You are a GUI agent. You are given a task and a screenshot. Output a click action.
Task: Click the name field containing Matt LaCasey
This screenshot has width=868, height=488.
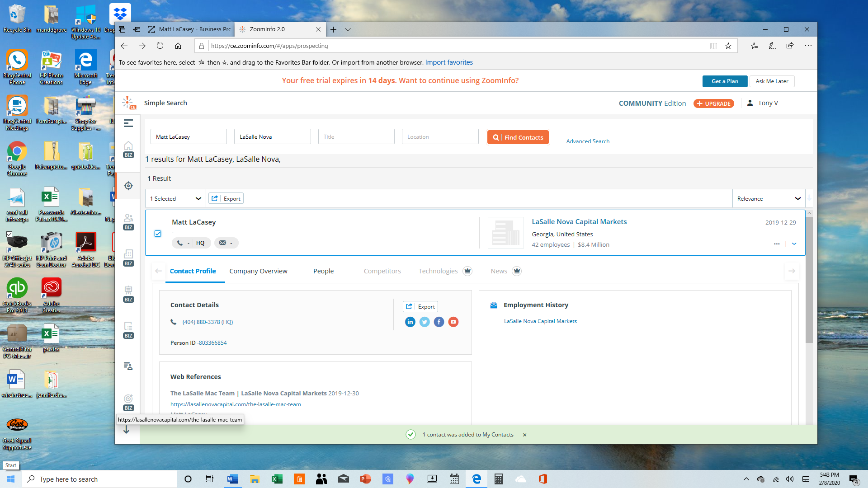point(189,137)
